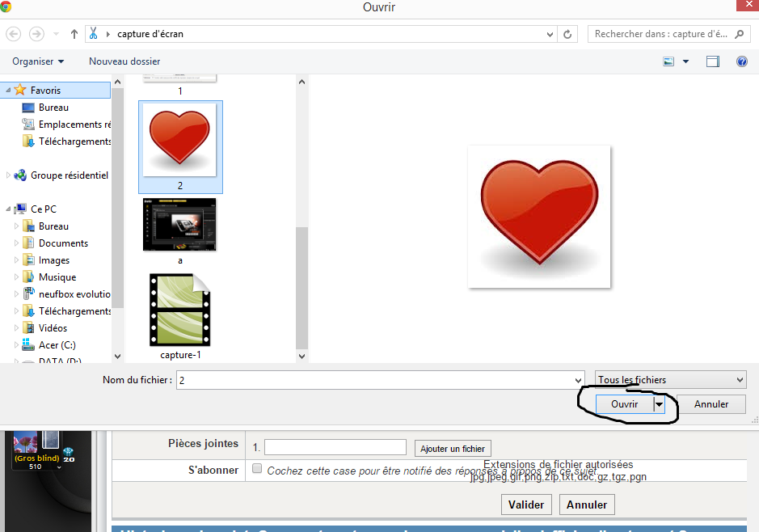Screen dimensions: 759x532
Task: Click the file list scrollbar thumb
Action: coord(301,288)
